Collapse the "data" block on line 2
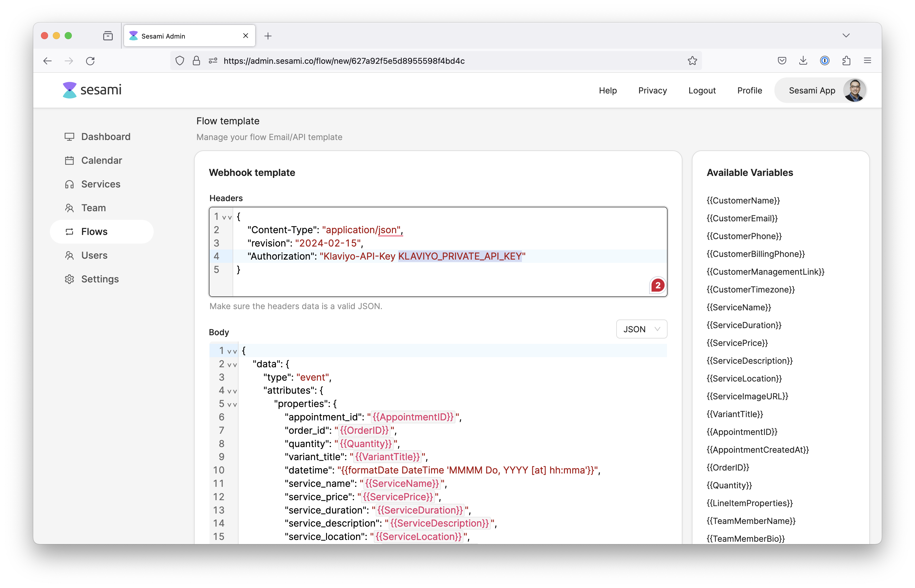Screen dimensions: 915x588 [232, 365]
